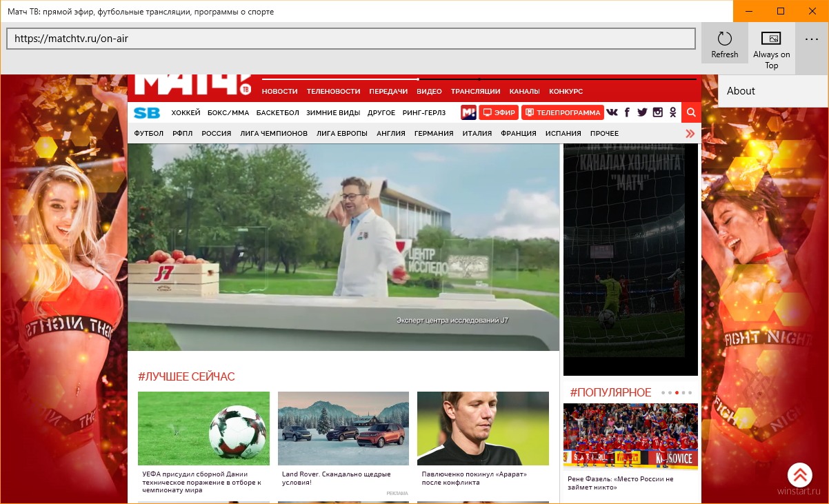Select Футбол in the sub-navigation
Screen dimensions: 829x504
tap(149, 133)
